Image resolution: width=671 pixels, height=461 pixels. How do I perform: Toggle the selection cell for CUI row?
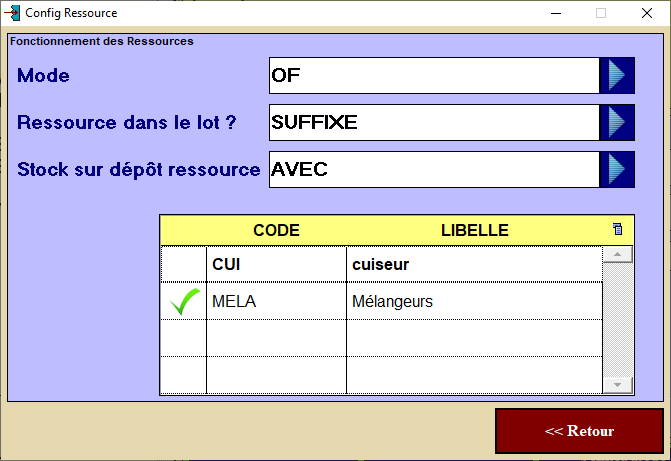point(184,264)
